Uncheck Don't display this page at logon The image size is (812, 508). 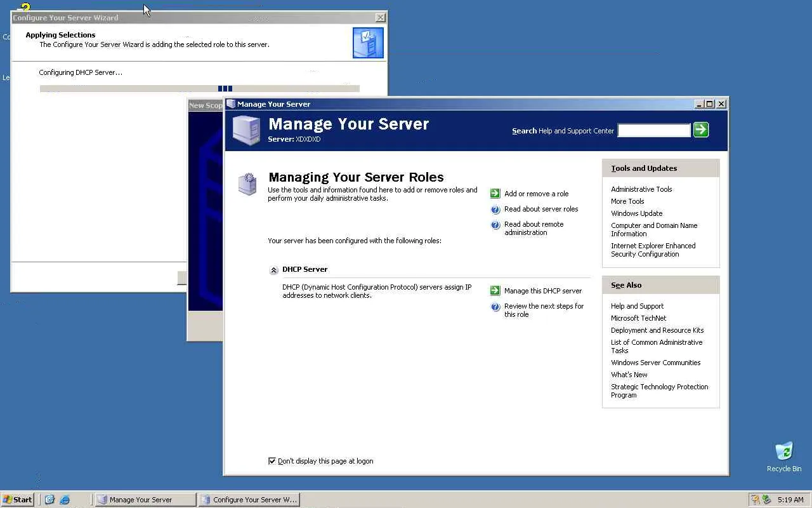[272, 461]
